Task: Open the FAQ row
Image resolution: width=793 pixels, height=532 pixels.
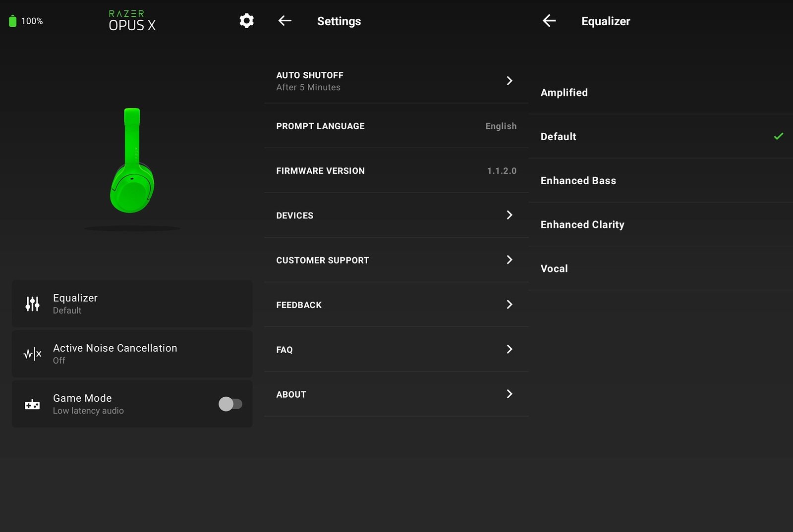Action: [x=396, y=349]
